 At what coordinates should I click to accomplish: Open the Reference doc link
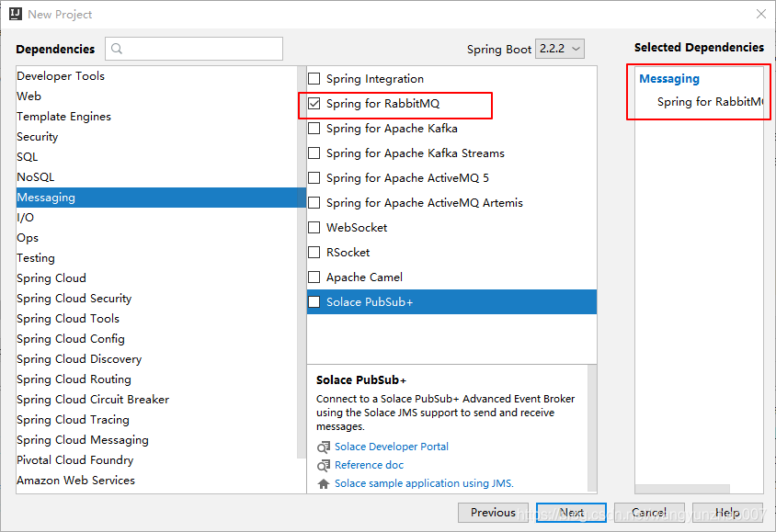click(x=370, y=465)
